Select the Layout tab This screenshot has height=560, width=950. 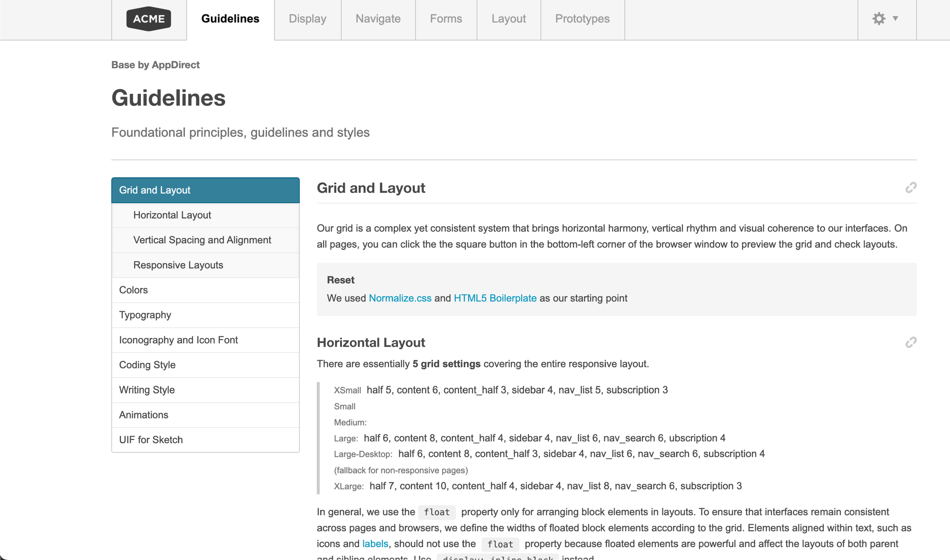(x=508, y=19)
